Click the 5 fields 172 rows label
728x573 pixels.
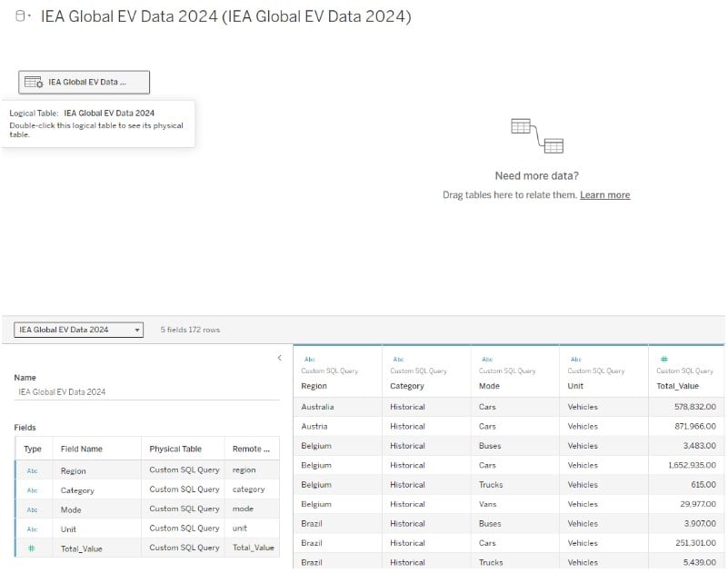pyautogui.click(x=190, y=330)
